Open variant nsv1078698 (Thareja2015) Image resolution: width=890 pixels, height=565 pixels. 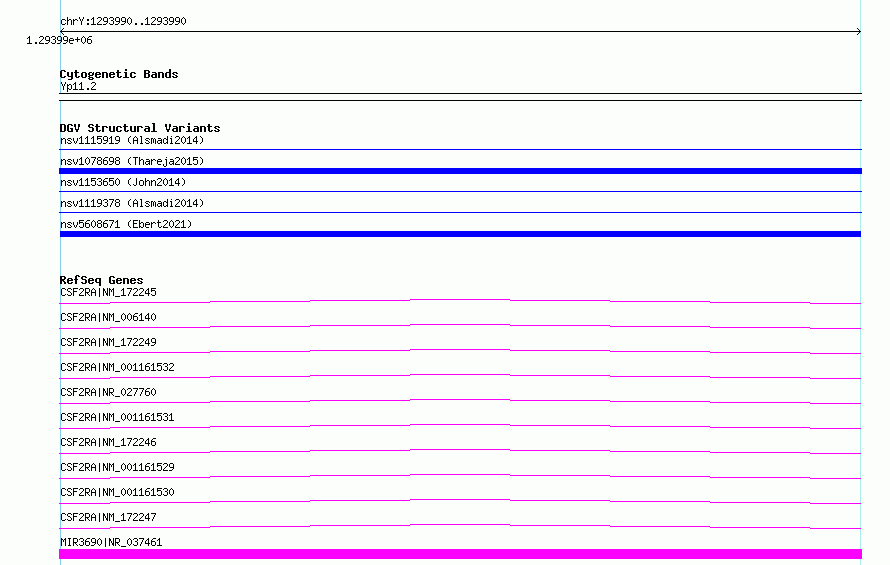(132, 161)
